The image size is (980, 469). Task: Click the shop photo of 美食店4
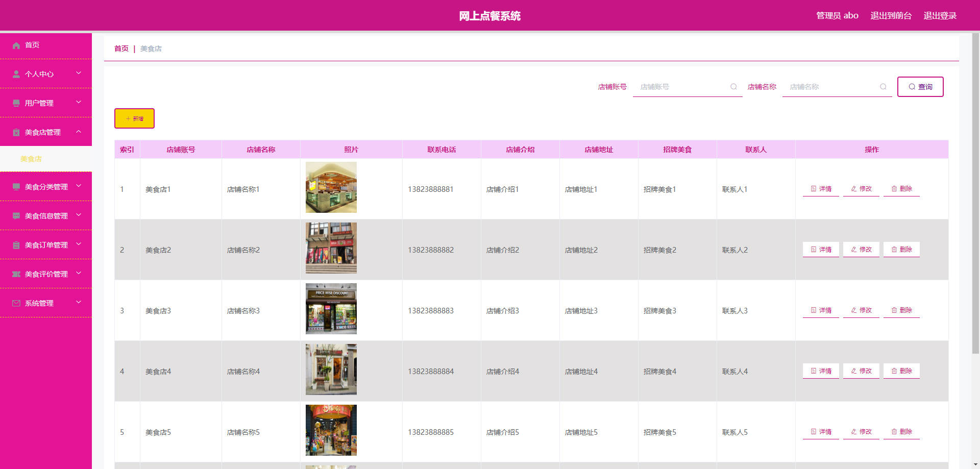(x=331, y=369)
